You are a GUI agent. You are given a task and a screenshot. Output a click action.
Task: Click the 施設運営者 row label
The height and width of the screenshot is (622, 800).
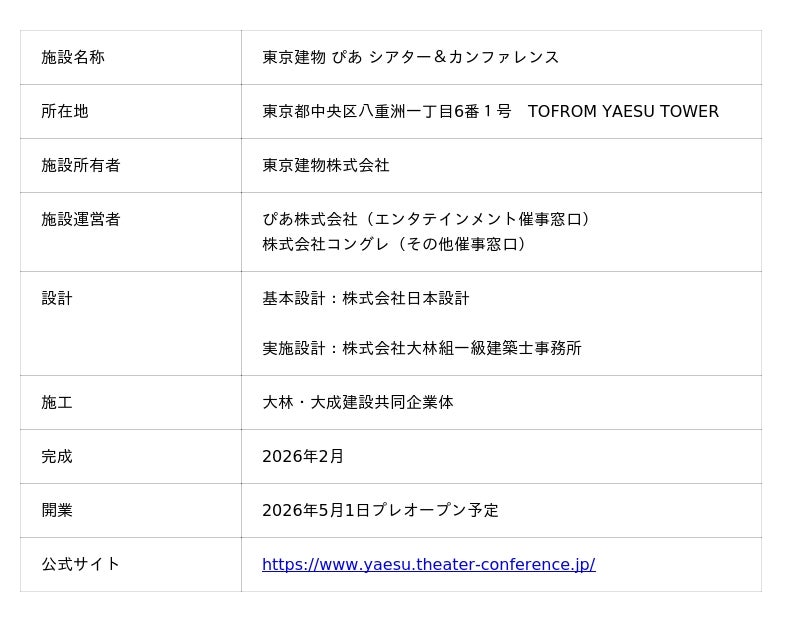pyautogui.click(x=81, y=220)
